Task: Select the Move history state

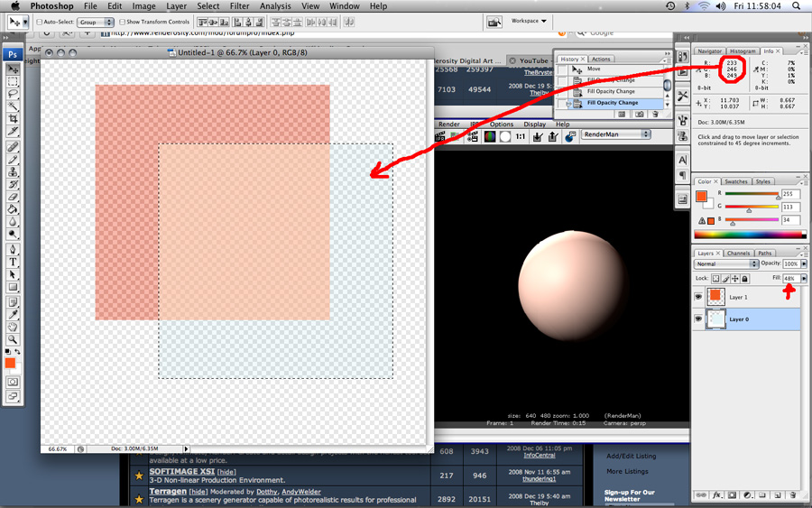Action: click(594, 69)
